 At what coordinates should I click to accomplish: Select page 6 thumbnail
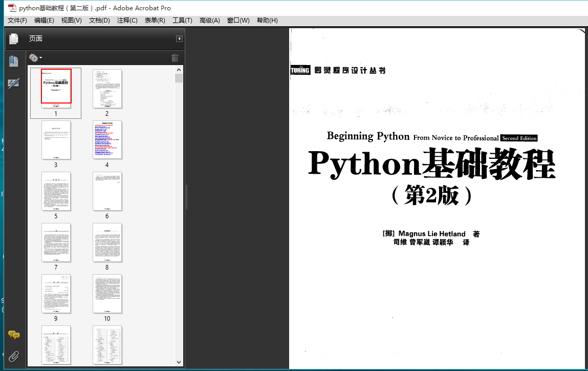[107, 191]
